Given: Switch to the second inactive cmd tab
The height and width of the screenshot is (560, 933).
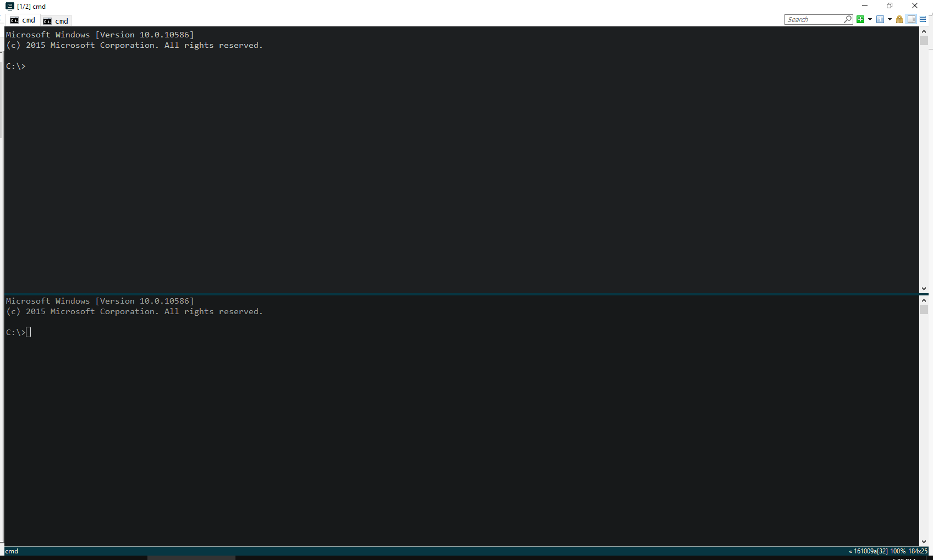Looking at the screenshot, I should pos(56,21).
